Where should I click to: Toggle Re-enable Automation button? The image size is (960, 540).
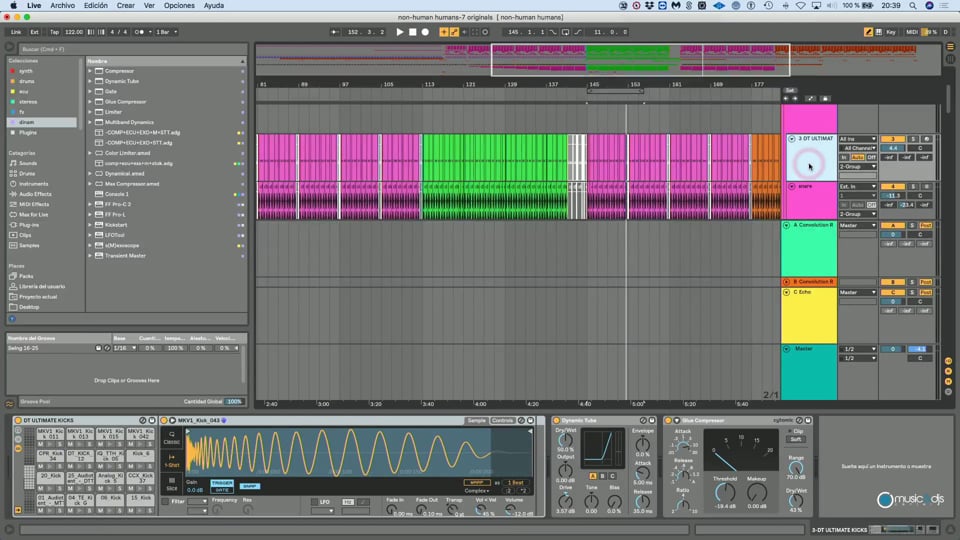pyautogui.click(x=464, y=32)
